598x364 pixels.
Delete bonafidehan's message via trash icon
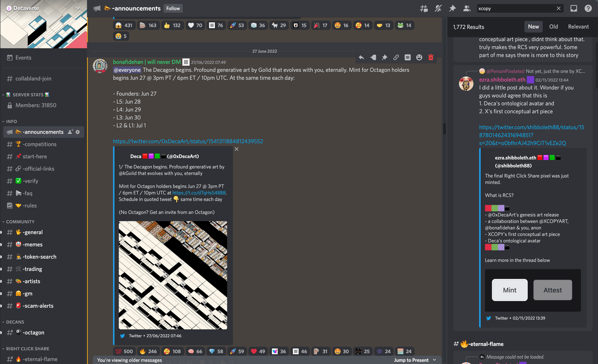[431, 57]
